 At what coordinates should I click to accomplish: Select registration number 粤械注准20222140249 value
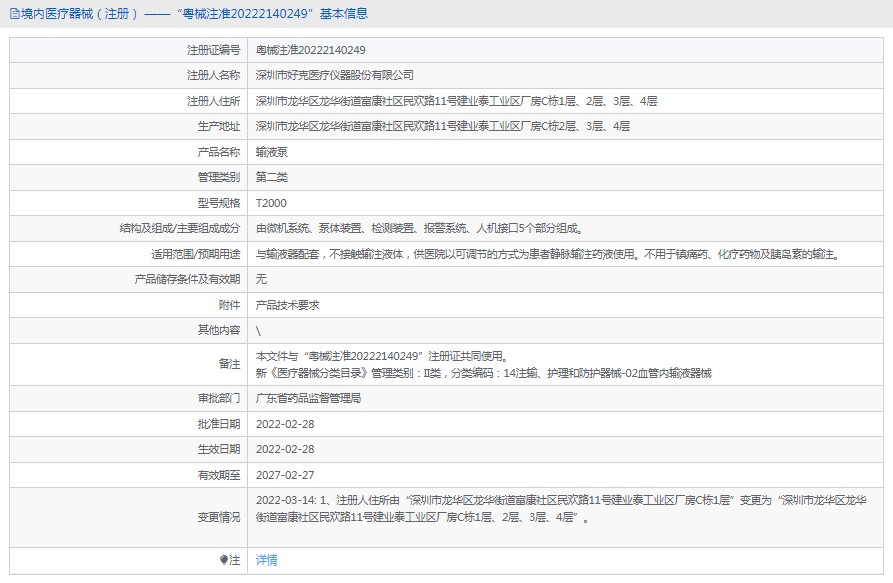[309, 50]
